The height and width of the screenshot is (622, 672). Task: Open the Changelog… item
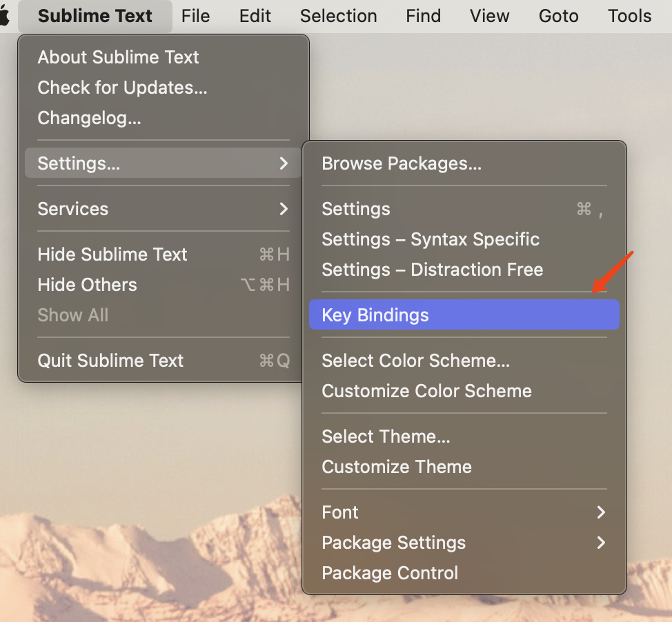pos(89,118)
